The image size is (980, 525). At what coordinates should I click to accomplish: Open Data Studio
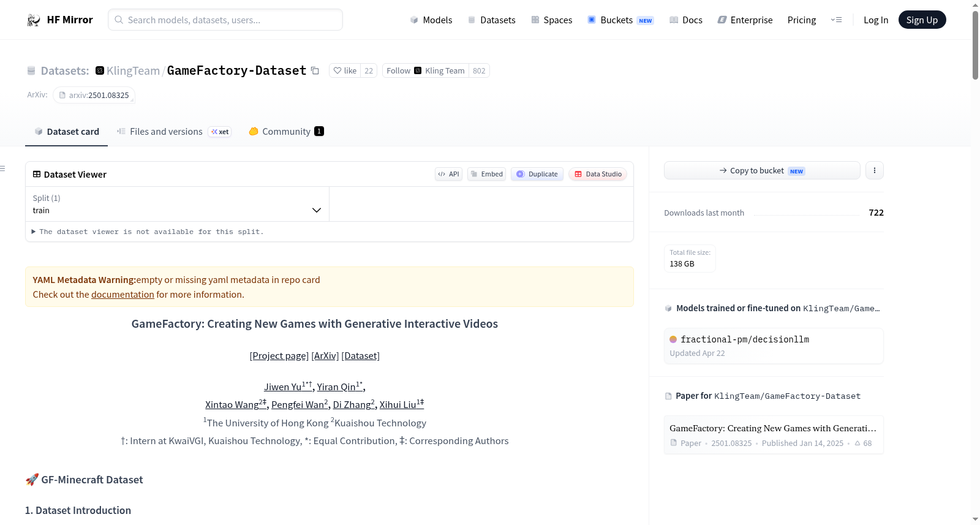click(598, 174)
